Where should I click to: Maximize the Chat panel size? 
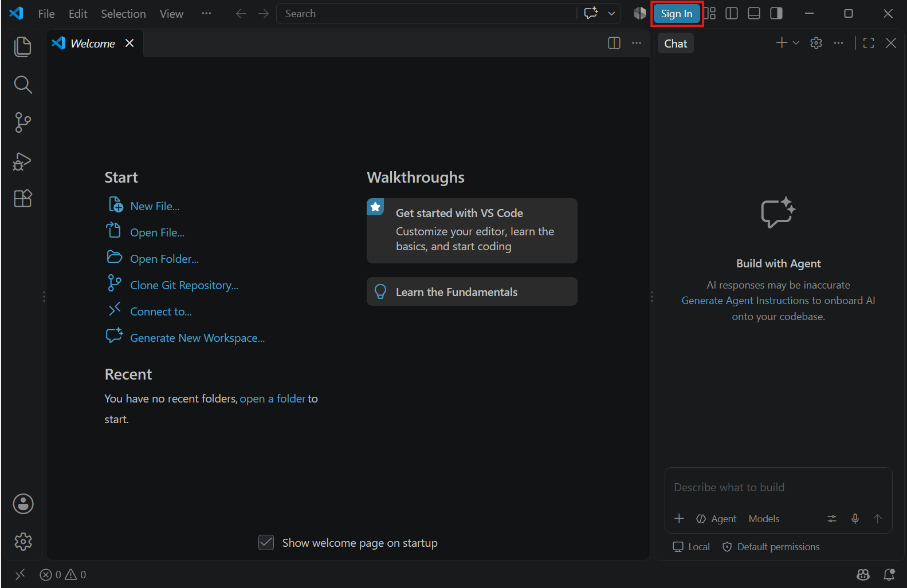point(869,43)
